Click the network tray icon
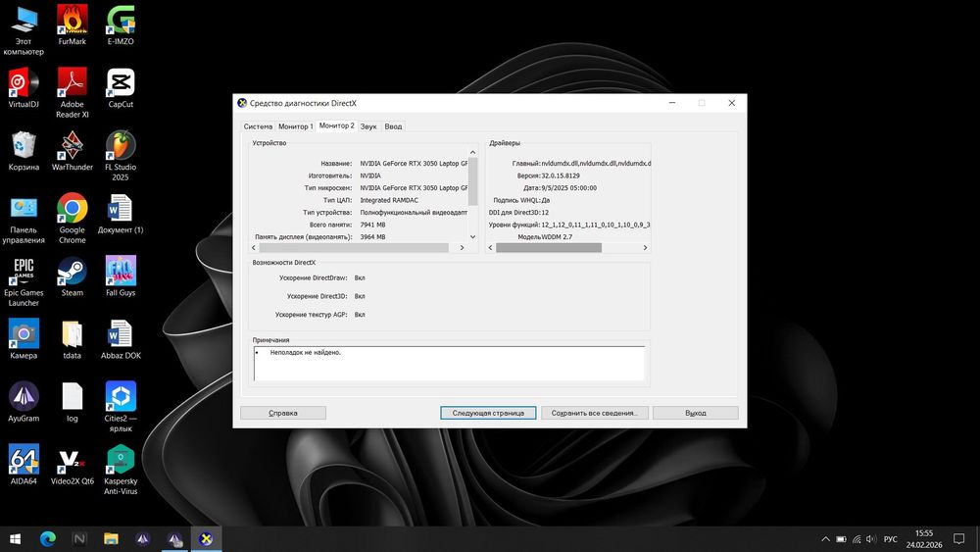The height and width of the screenshot is (552, 980). [x=857, y=539]
